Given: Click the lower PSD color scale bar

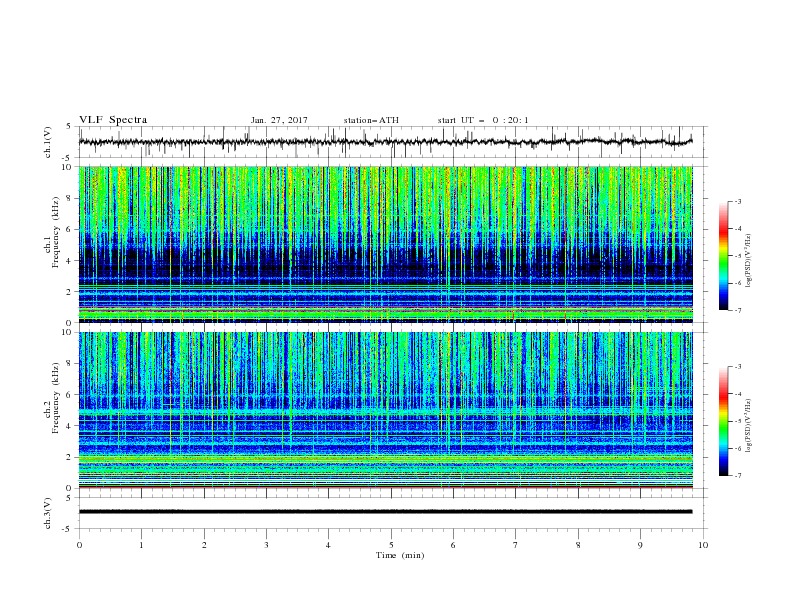Looking at the screenshot, I should 723,421.
